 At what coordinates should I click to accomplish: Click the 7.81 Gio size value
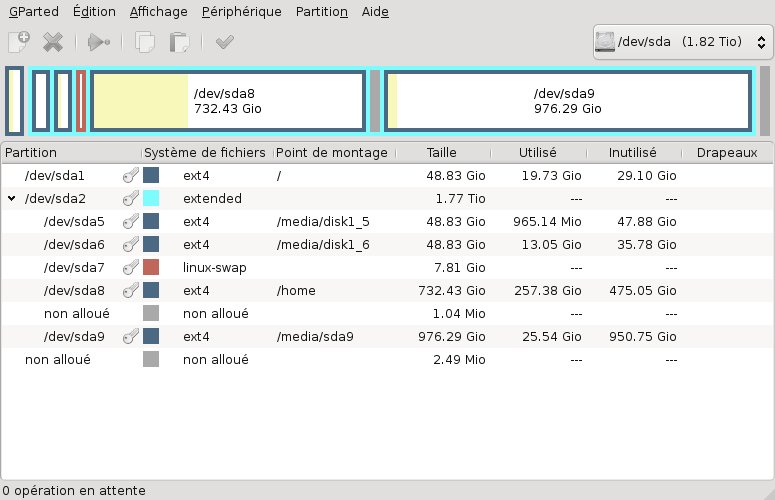coord(460,267)
